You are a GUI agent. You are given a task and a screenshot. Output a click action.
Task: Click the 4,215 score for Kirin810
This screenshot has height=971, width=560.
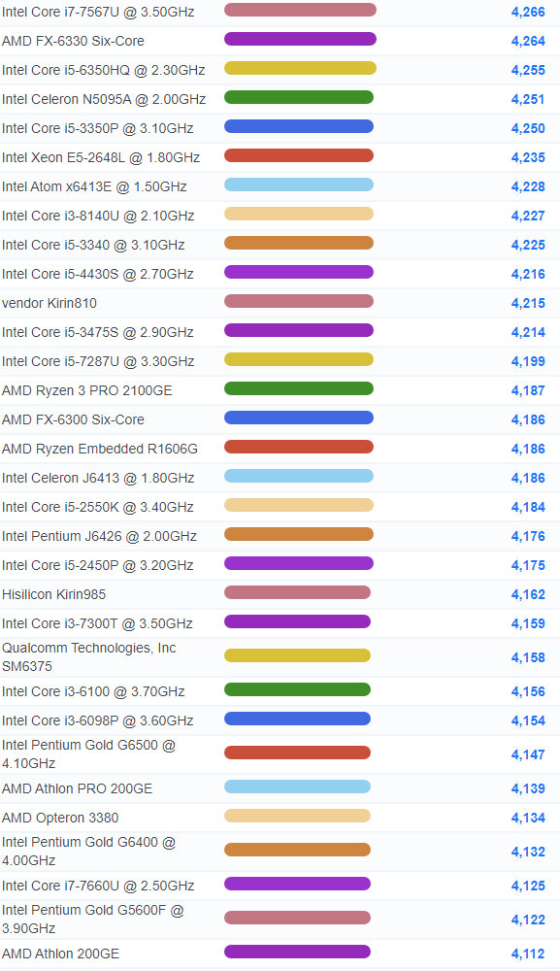[528, 303]
